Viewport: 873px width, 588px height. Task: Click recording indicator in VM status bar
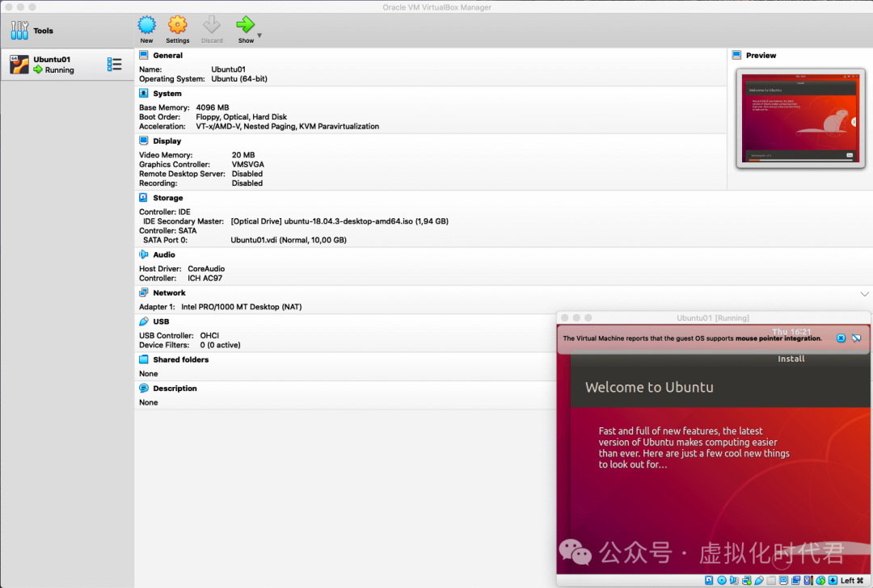[x=795, y=580]
